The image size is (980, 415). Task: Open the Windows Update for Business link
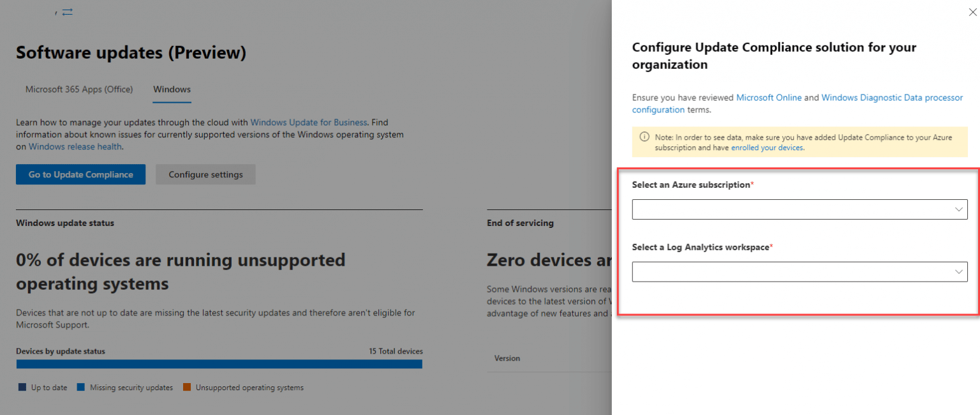coord(309,122)
